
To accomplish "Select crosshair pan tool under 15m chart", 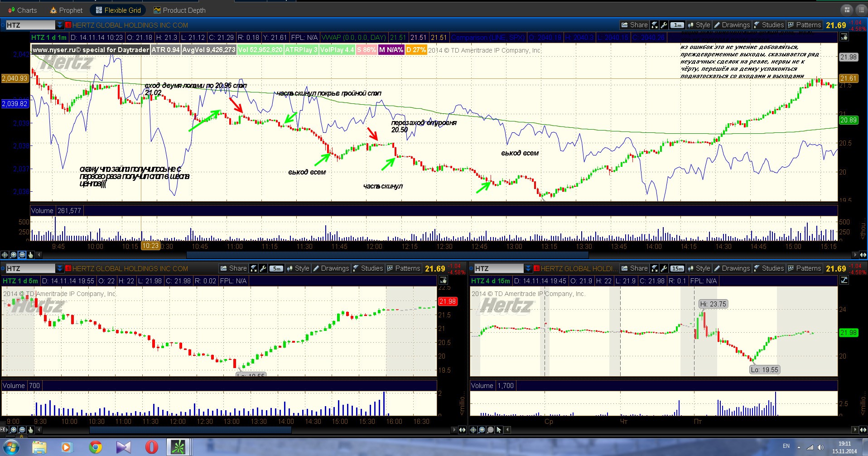I will tap(473, 430).
